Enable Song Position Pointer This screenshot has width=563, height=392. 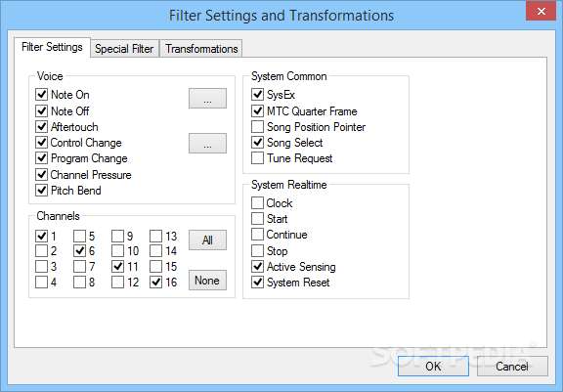click(257, 127)
